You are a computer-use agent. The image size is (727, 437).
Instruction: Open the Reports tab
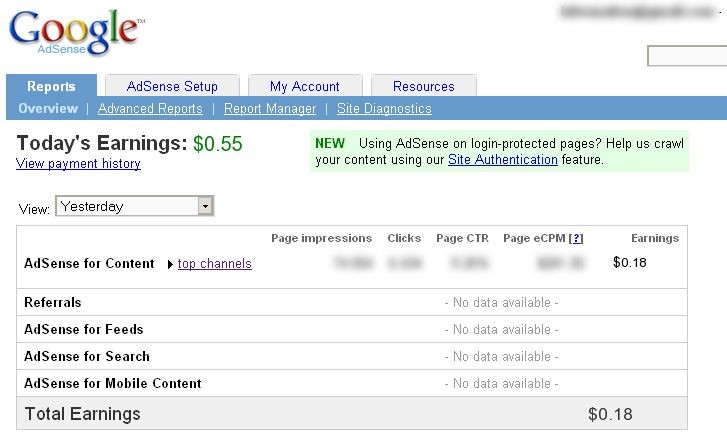(51, 86)
